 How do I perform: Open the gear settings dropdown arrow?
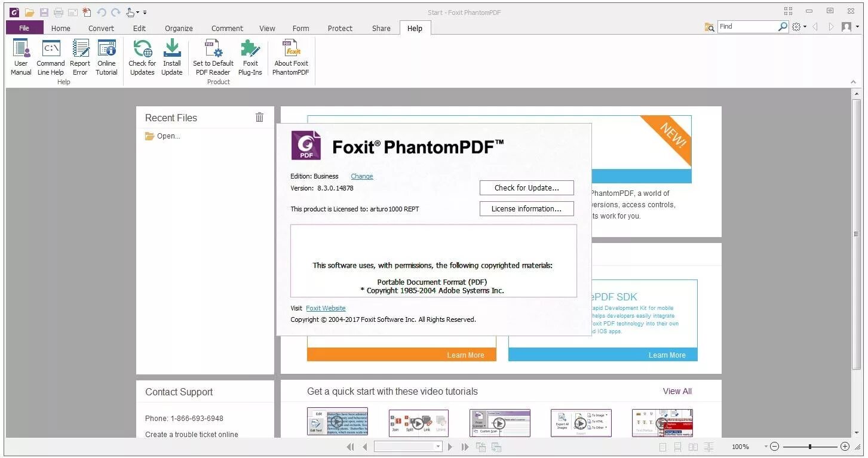tap(805, 27)
